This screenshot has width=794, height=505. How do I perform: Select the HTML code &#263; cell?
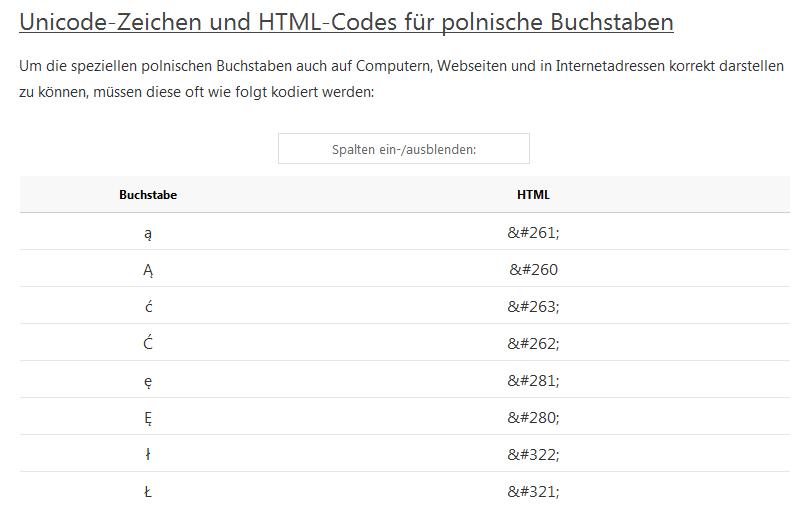(x=533, y=306)
